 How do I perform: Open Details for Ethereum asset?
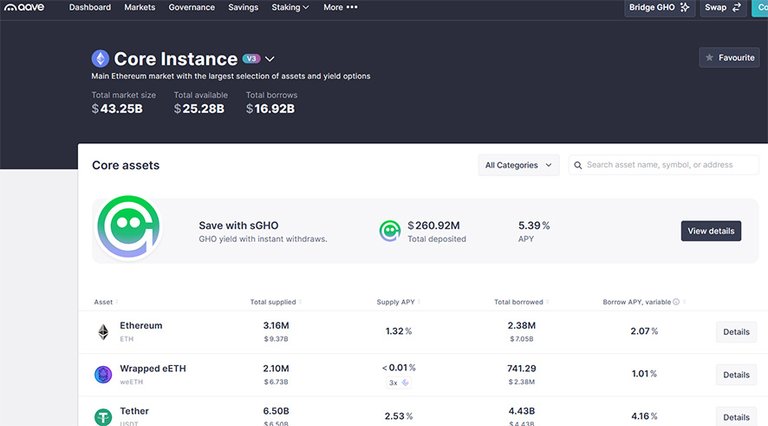pos(735,332)
